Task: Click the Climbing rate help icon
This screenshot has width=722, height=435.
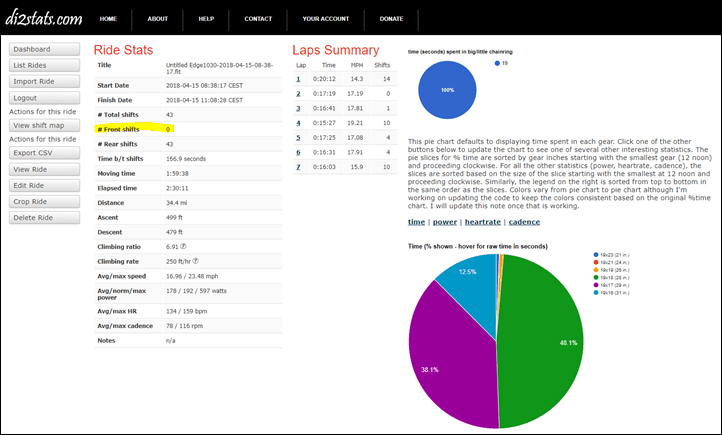Action: [x=196, y=261]
